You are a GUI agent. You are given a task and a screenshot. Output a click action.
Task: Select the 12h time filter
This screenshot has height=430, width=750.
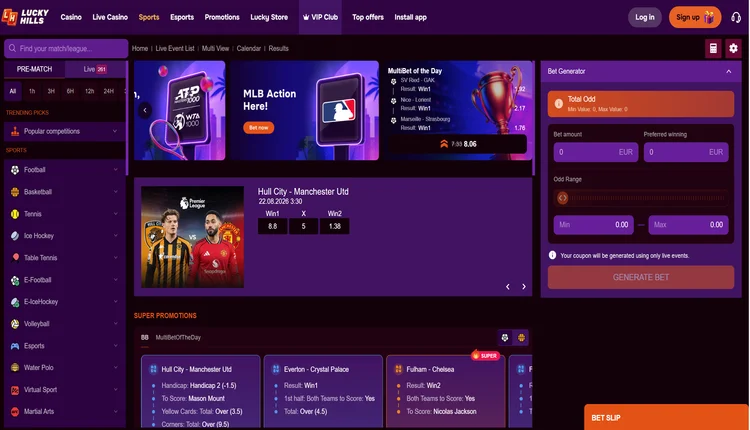[x=89, y=91]
